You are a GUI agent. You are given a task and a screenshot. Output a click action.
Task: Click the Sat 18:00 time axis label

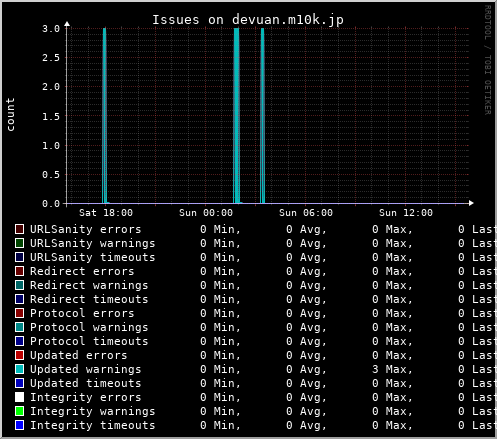106,213
